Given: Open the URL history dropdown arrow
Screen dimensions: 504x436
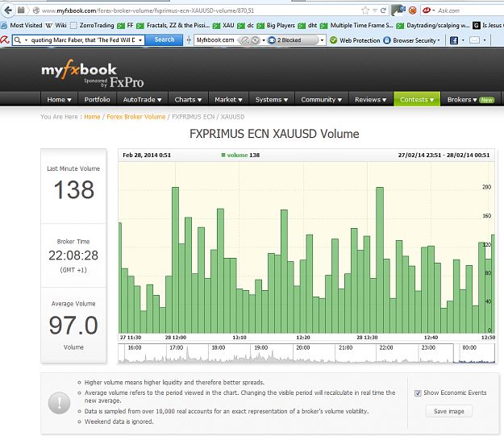Looking at the screenshot, I should 375,10.
